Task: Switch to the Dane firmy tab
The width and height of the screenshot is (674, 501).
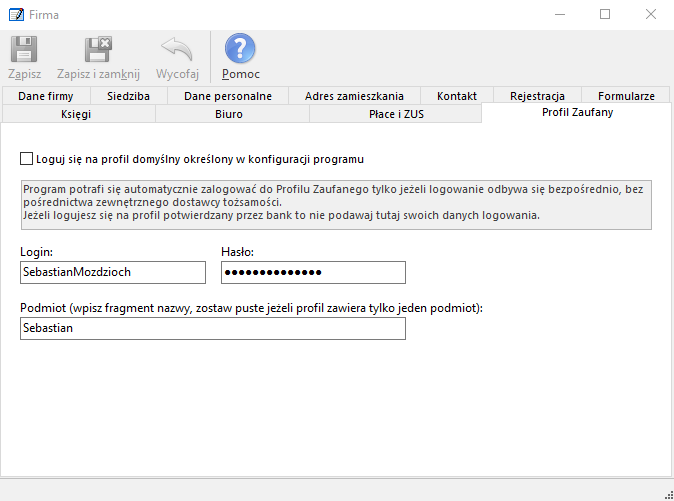Action: coord(45,96)
